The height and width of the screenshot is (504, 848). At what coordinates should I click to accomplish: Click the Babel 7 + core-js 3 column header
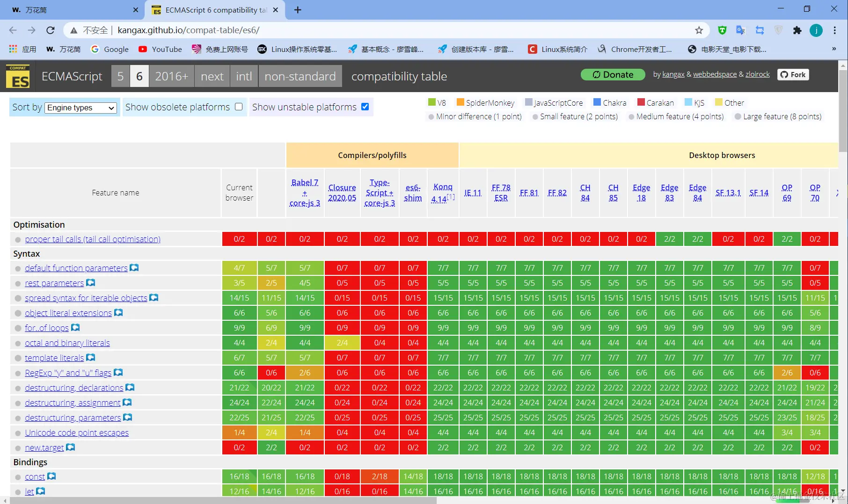[305, 193]
